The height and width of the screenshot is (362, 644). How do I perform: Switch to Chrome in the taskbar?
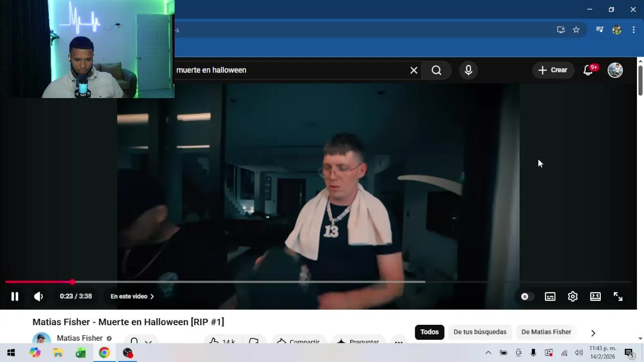coord(104,353)
